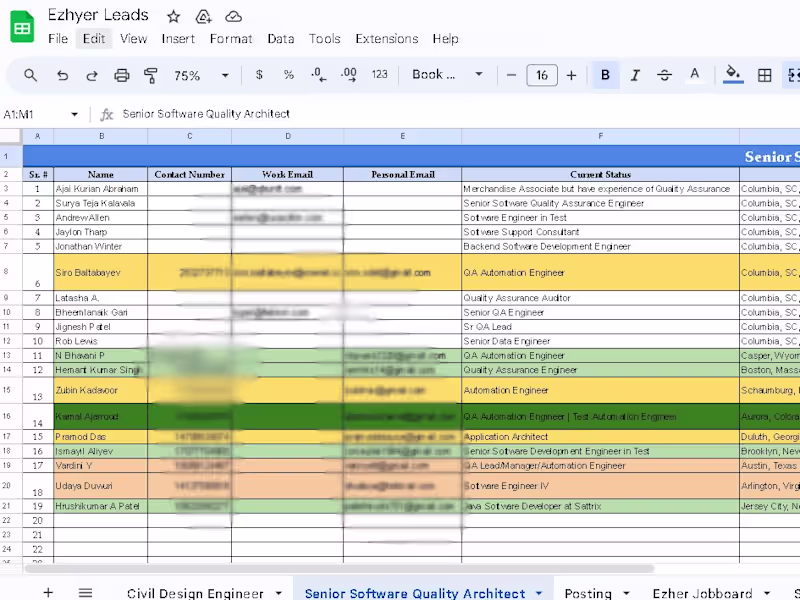Click the text color A icon

click(x=695, y=75)
